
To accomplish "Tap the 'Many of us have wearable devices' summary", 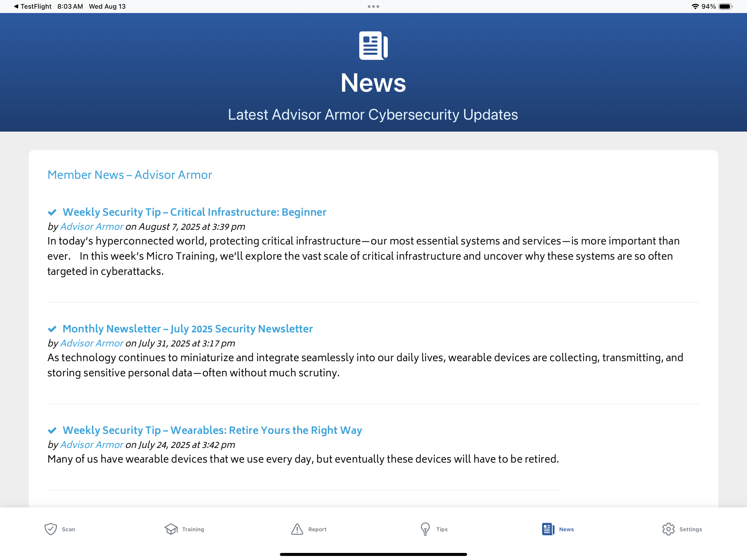I will tap(303, 459).
